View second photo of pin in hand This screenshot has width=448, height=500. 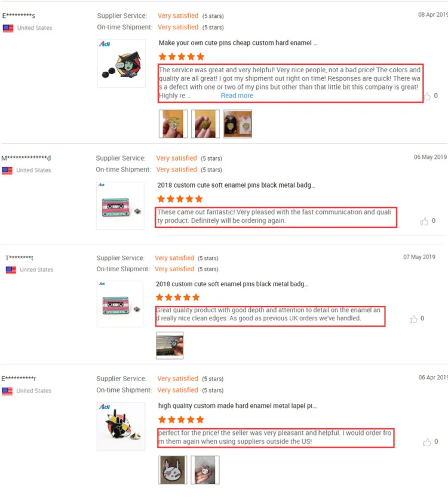click(x=205, y=124)
